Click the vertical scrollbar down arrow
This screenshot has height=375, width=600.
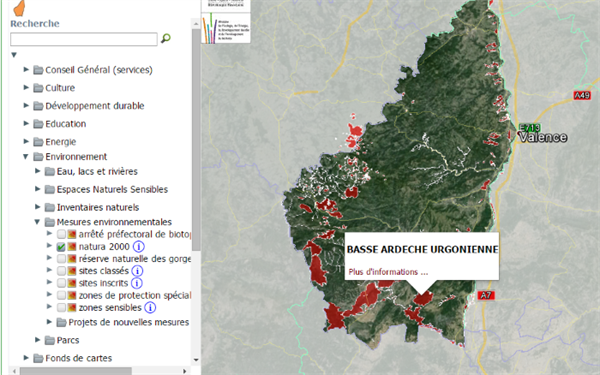[x=196, y=360]
